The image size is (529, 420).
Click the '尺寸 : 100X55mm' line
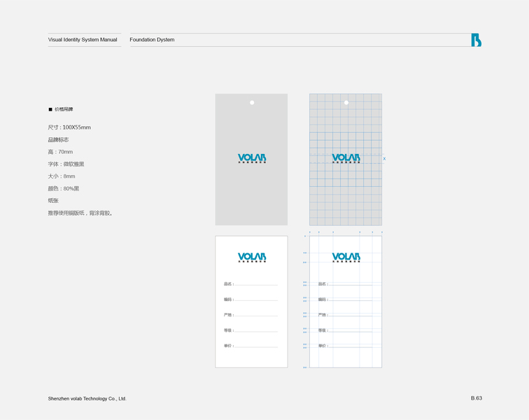point(69,127)
